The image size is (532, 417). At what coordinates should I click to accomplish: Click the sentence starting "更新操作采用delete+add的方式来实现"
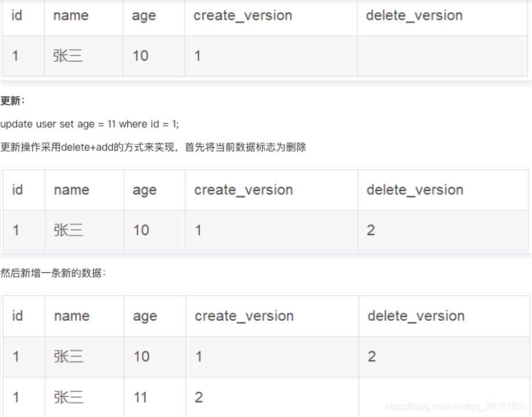(x=153, y=147)
